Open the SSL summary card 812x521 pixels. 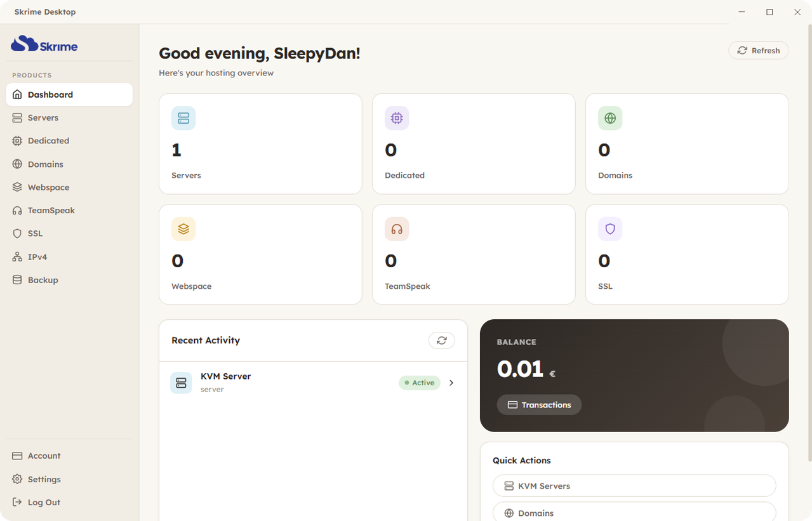click(687, 254)
